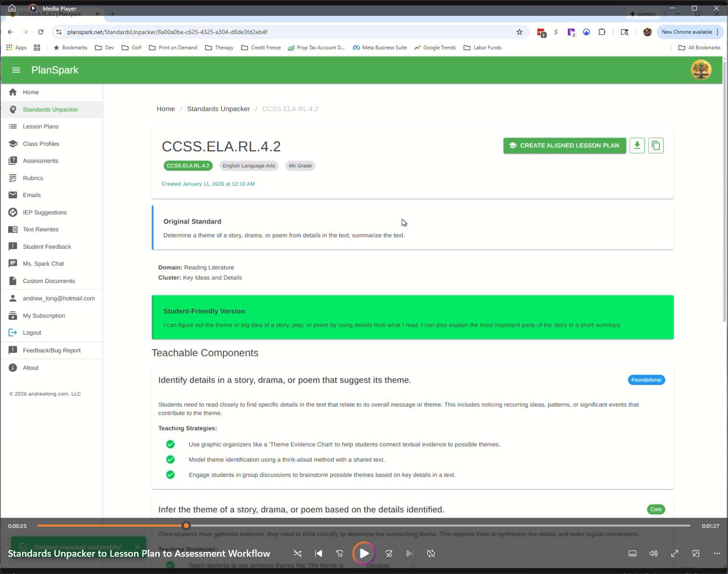Select the Rubrics icon in the sidebar
Screen dimensions: 728x574
tap(13, 178)
